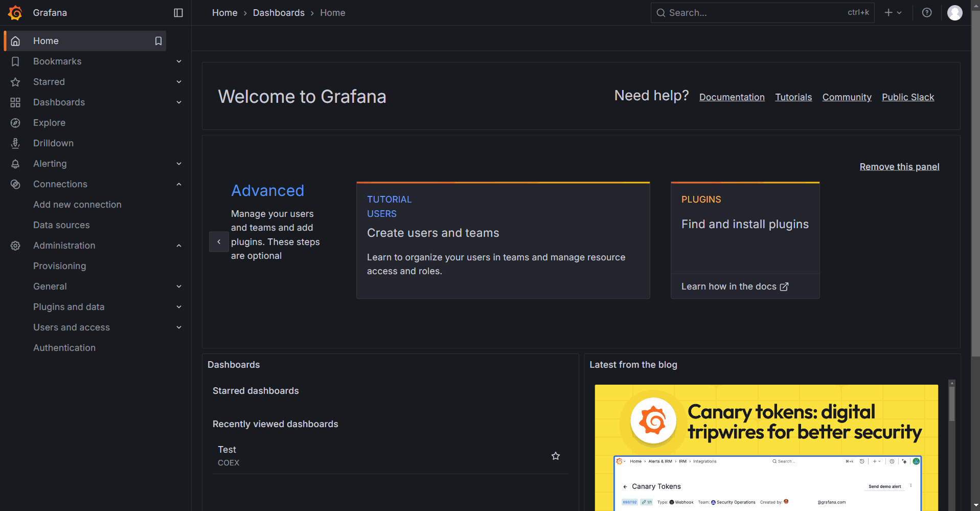Click the Administration gear icon
The height and width of the screenshot is (511, 980).
coord(15,246)
